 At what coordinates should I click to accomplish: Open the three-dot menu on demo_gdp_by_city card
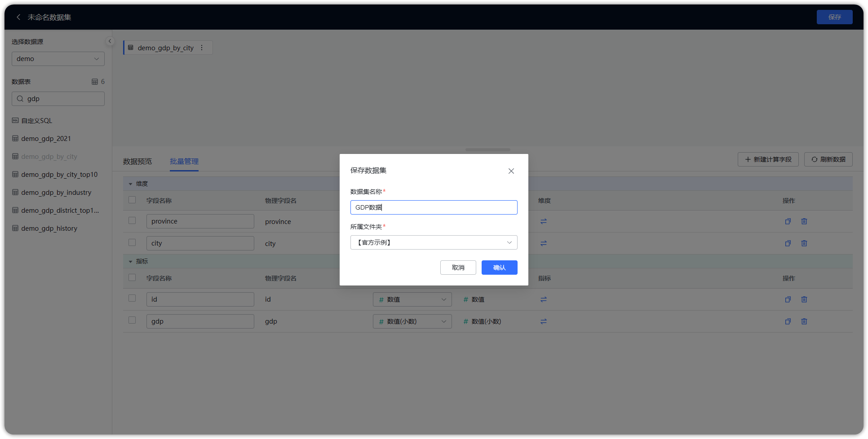tap(202, 48)
